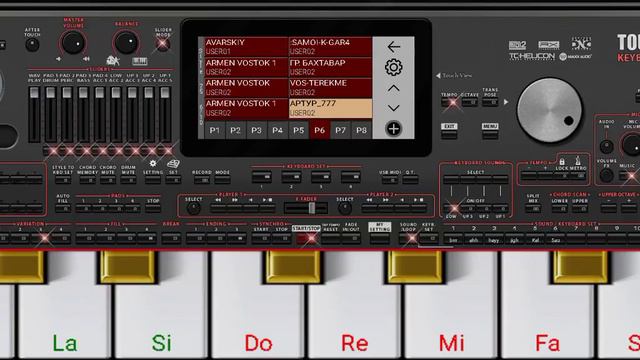Toggle the Transpose select button
This screenshot has height=360, width=640.
tap(490, 102)
